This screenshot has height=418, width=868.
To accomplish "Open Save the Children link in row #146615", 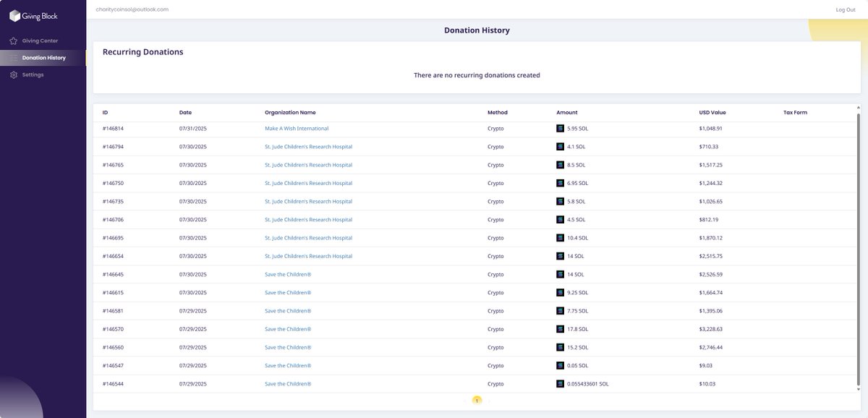I will click(x=288, y=292).
